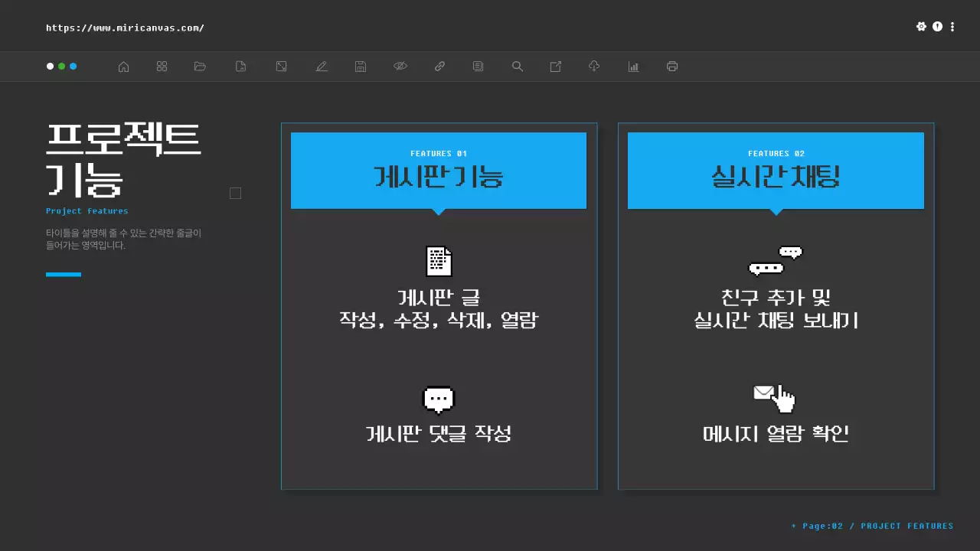The image size is (980, 551).
Task: Open the three-dot overflow menu
Action: point(952,26)
